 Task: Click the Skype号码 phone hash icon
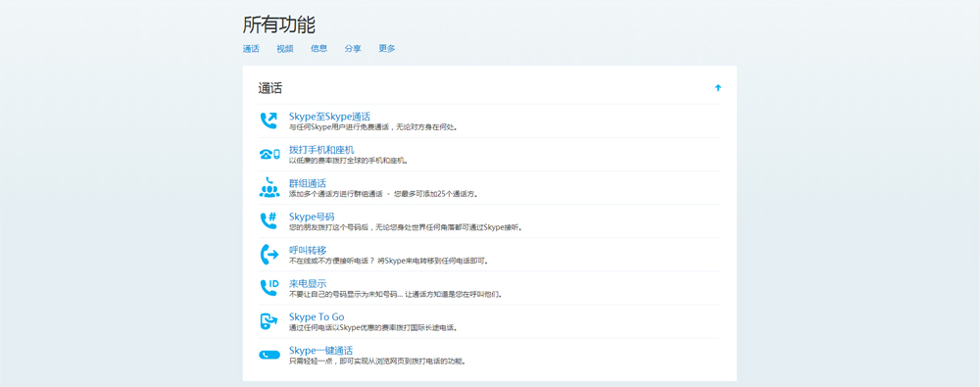point(269,220)
